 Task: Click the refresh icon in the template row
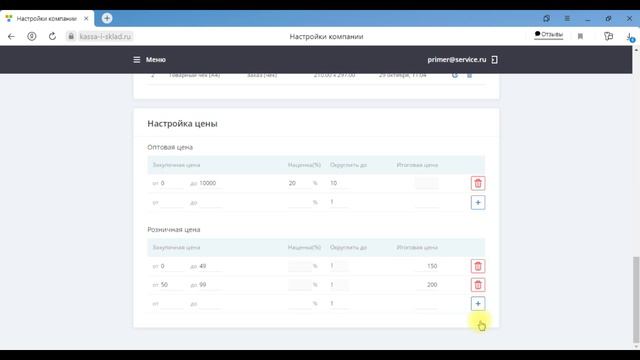[455, 75]
